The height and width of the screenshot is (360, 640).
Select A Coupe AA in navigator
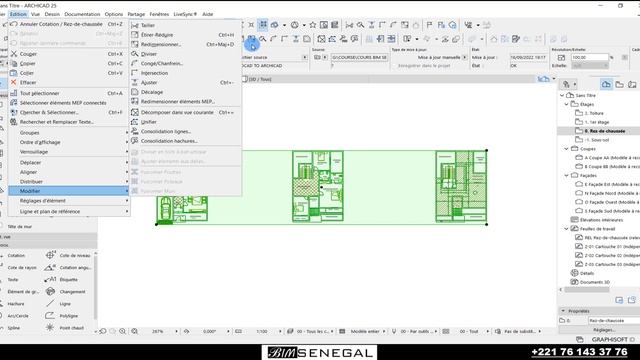pos(607,158)
